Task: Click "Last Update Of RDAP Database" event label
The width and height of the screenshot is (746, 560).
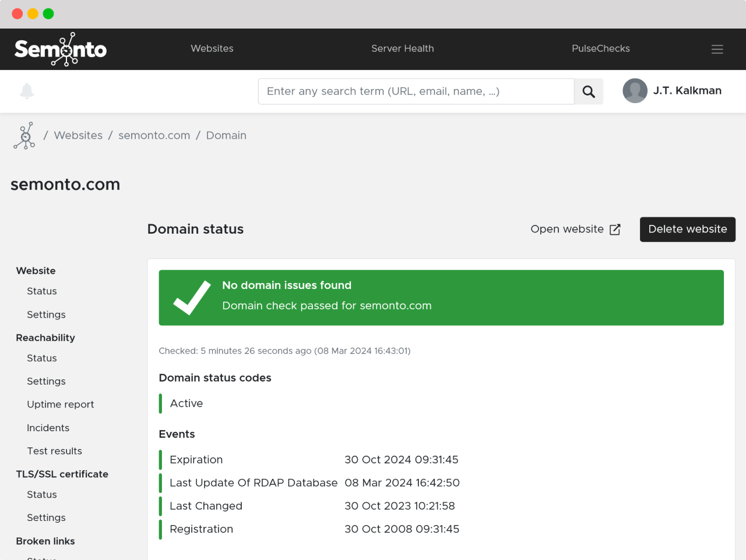Action: pyautogui.click(x=254, y=483)
